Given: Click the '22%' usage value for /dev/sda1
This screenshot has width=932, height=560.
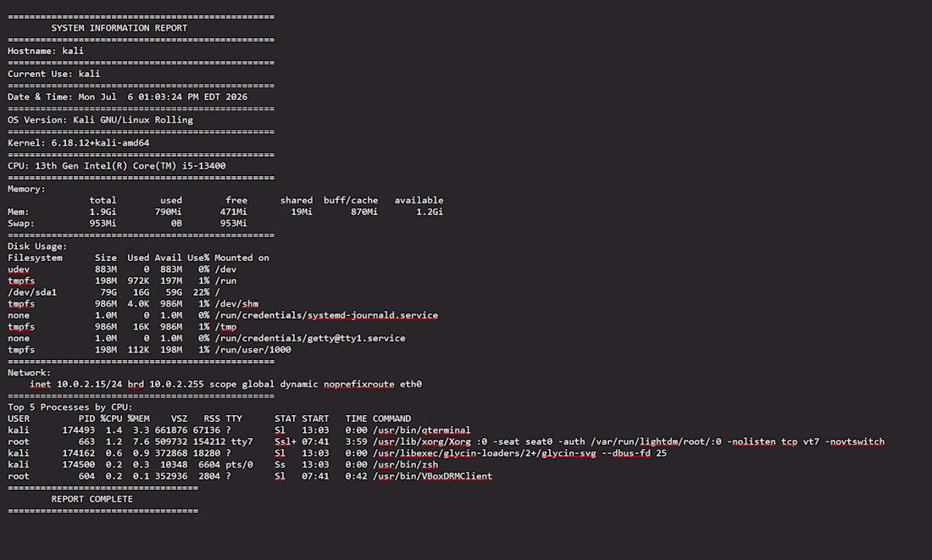Looking at the screenshot, I should coord(201,292).
